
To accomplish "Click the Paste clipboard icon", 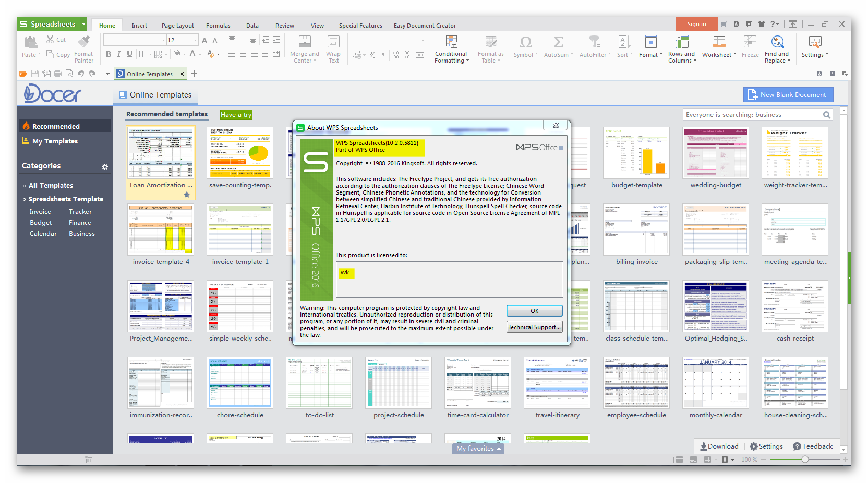I will tap(31, 42).
